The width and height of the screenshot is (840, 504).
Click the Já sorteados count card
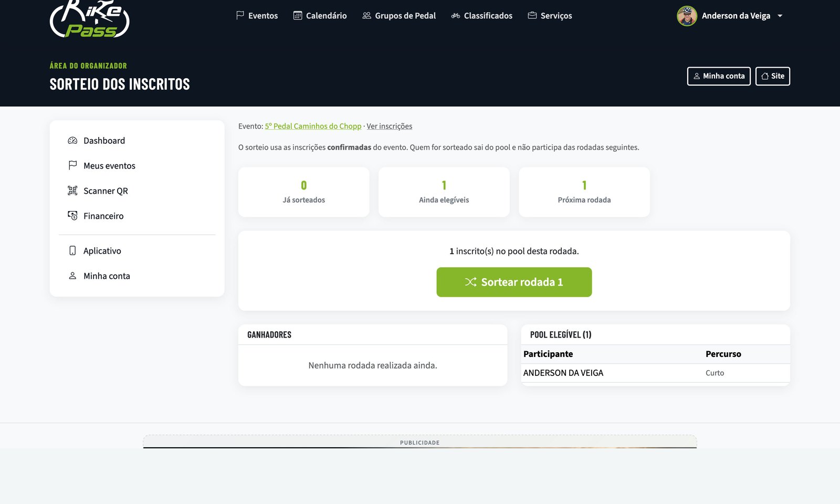303,192
